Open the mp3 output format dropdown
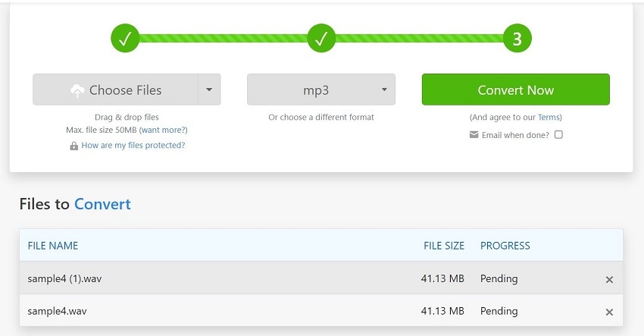Viewport: 644px width, 336px height. (x=321, y=89)
